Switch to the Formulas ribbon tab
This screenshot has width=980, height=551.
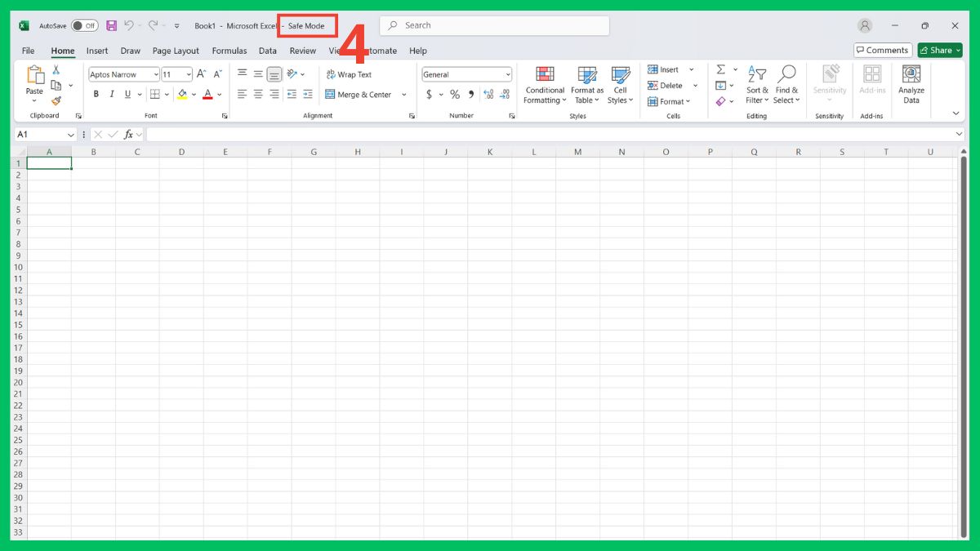[x=229, y=50]
